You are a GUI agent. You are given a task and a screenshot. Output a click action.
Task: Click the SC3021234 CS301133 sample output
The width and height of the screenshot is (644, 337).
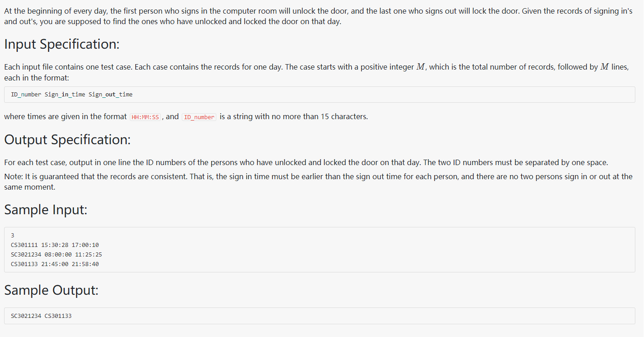point(41,316)
